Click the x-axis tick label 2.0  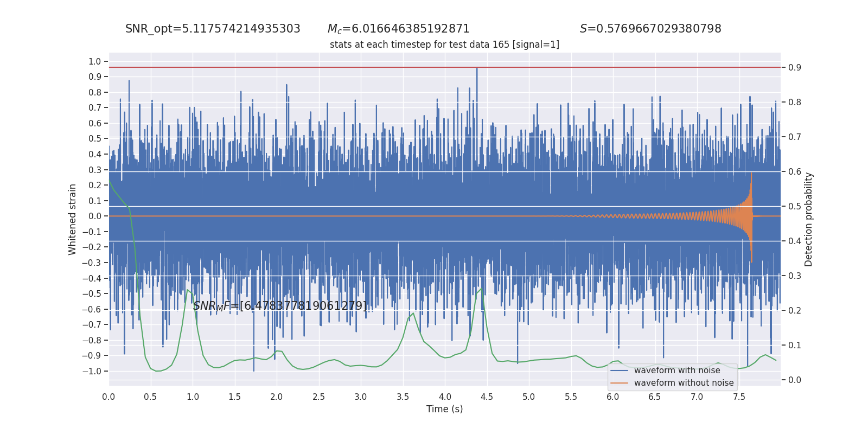(x=277, y=397)
